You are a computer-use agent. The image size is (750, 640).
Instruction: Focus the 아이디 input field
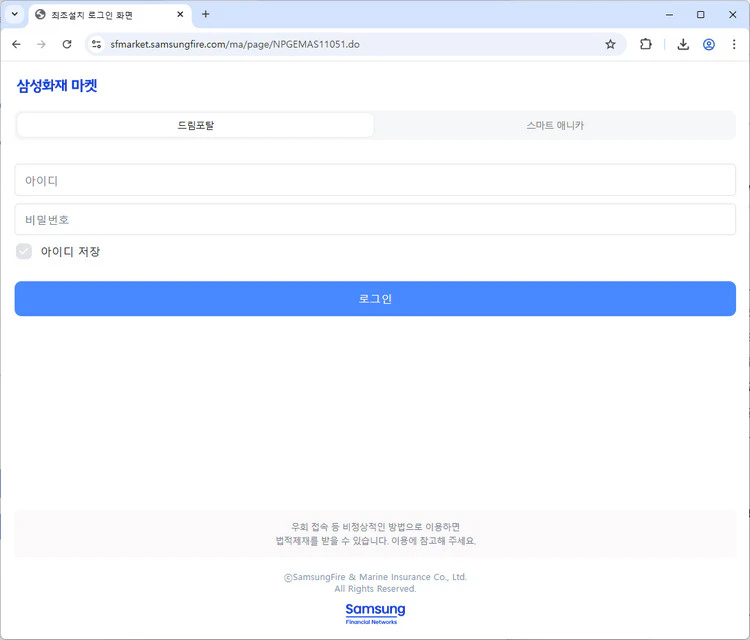(375, 180)
